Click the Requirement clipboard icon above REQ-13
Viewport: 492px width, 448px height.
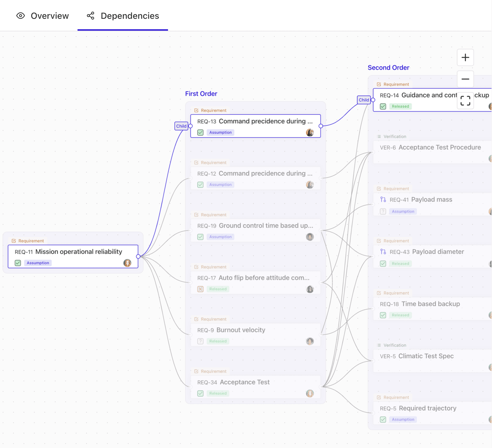pos(197,110)
